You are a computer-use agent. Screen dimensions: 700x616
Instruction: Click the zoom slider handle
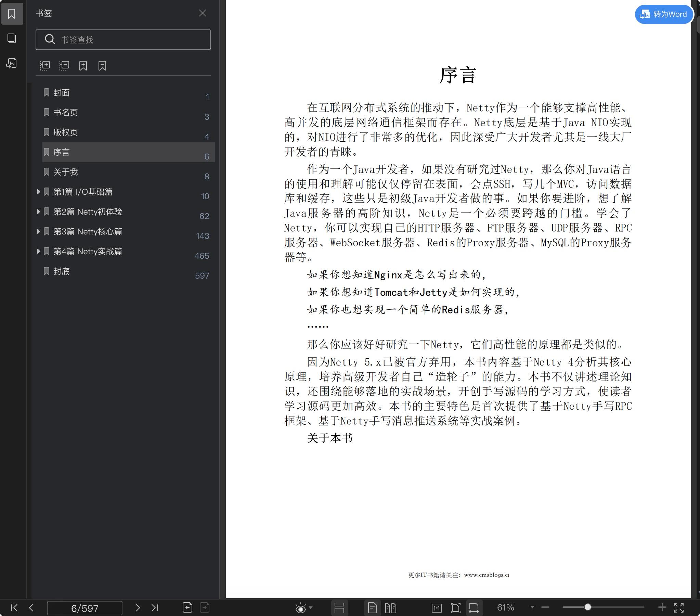(588, 607)
